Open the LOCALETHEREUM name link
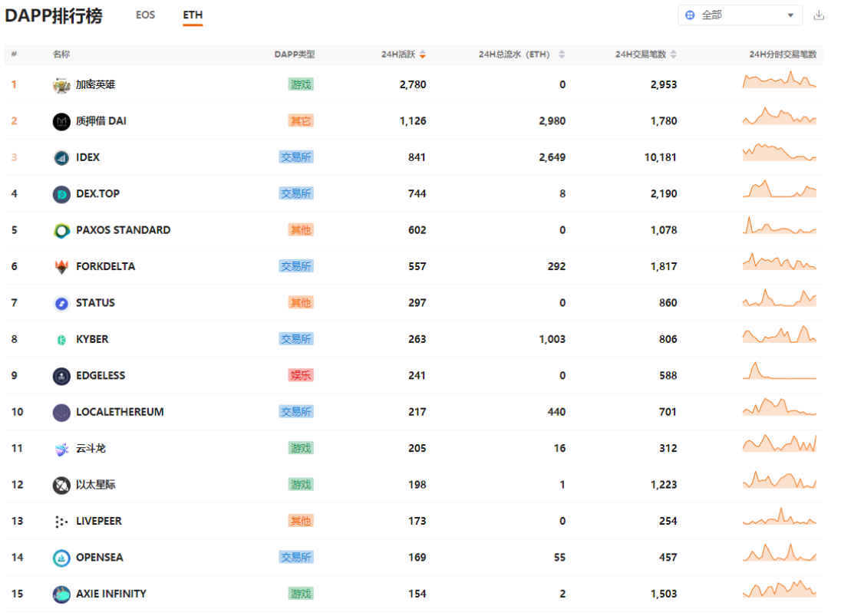Viewport: 851px width, 616px height. (120, 412)
